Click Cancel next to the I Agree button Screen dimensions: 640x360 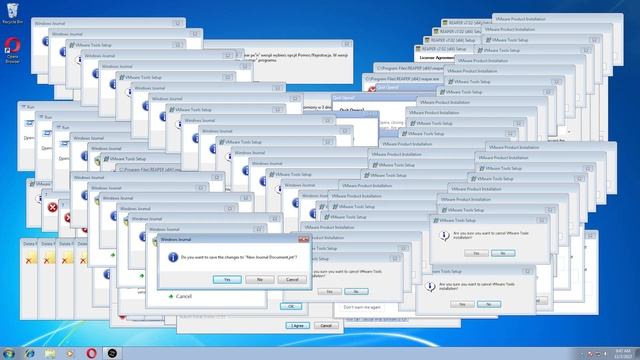pyautogui.click(x=326, y=325)
